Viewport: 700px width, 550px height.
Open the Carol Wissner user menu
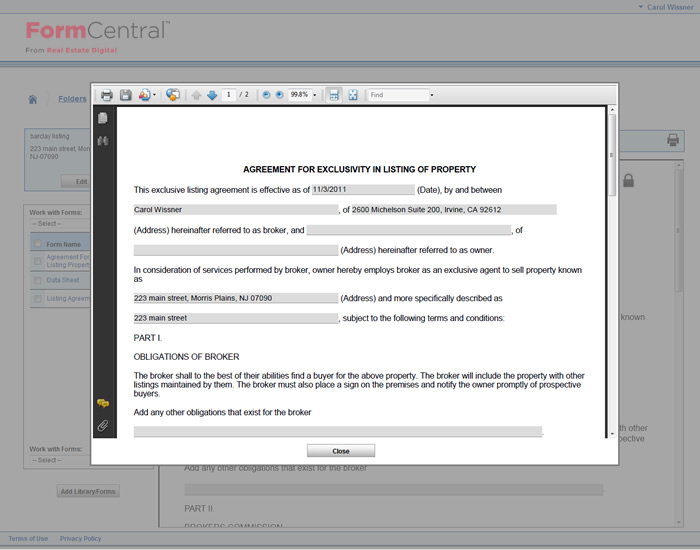coord(666,7)
